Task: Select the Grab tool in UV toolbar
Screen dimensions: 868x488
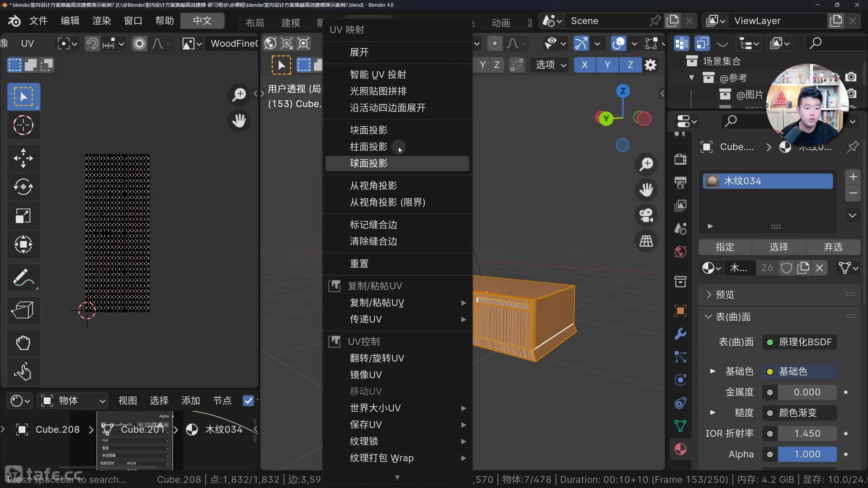Action: (x=23, y=343)
